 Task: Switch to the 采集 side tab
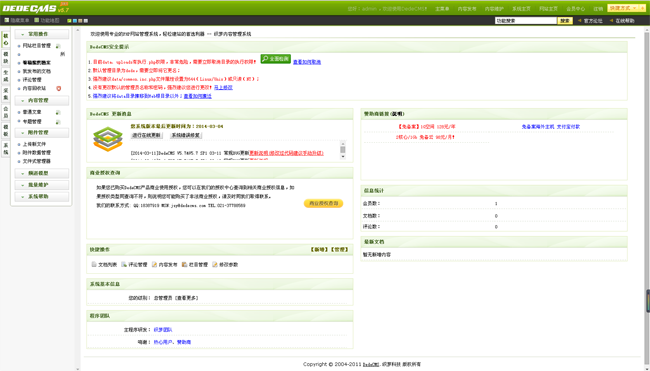6,94
